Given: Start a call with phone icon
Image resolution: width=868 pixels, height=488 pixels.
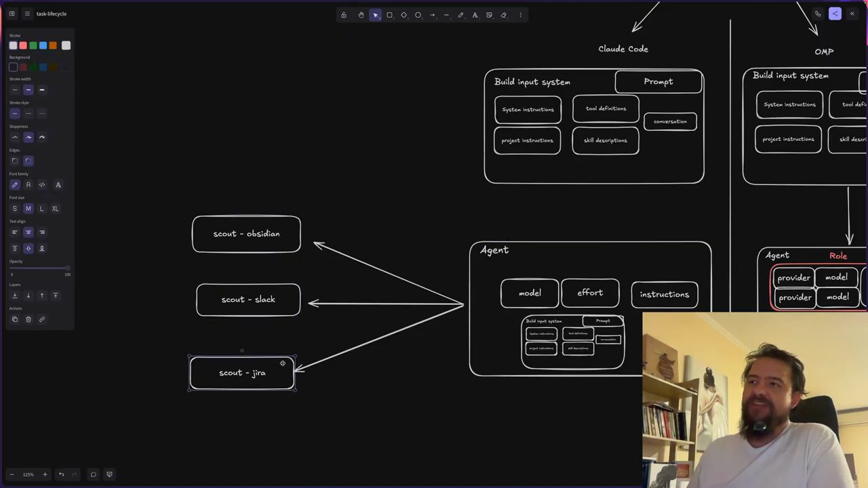Looking at the screenshot, I should (x=818, y=14).
